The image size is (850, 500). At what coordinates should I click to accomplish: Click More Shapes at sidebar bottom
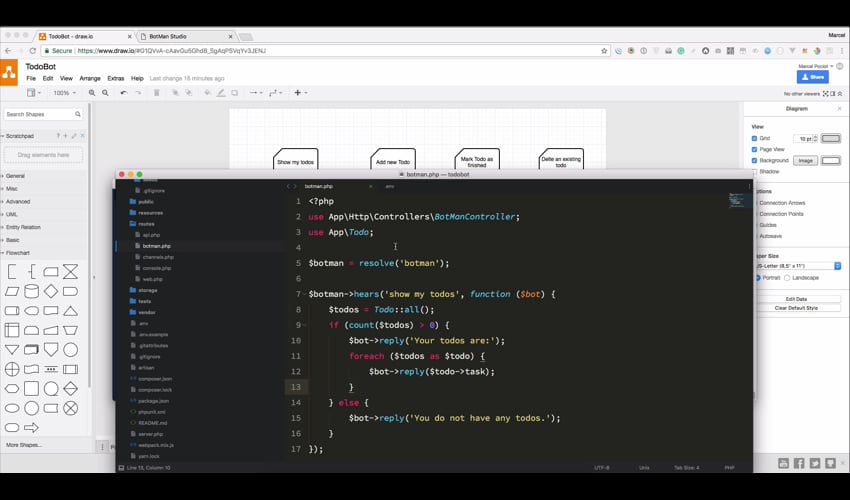click(23, 445)
